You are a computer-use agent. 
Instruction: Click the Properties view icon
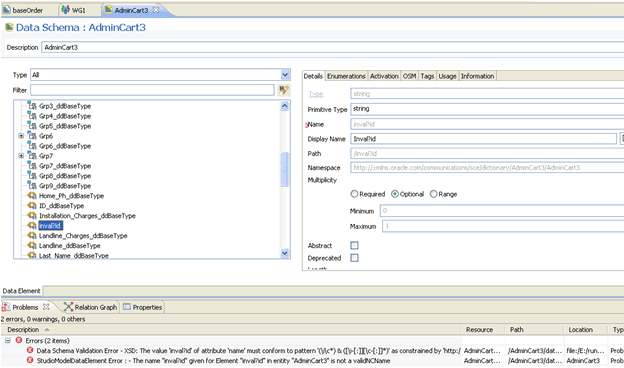[x=127, y=307]
